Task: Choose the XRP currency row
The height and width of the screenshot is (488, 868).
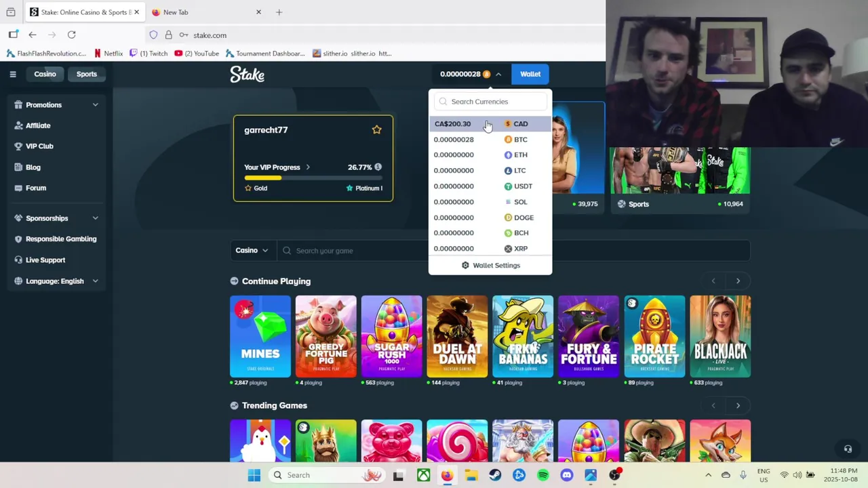Action: pos(490,249)
